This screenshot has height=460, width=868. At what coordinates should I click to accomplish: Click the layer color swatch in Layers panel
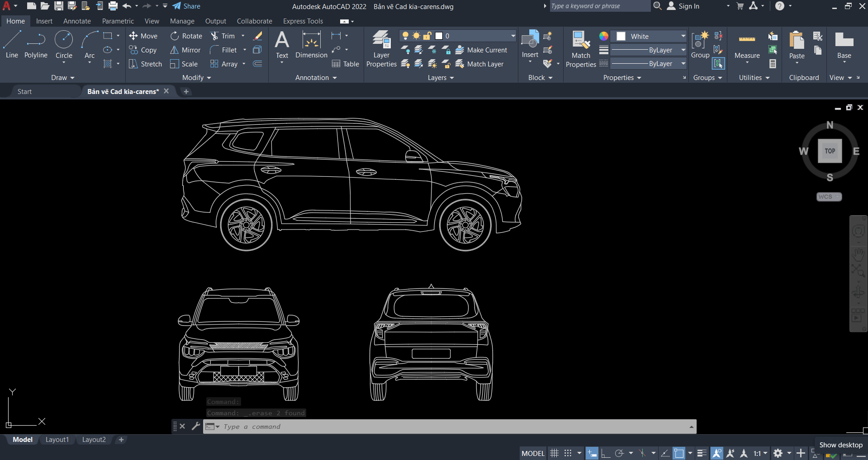(438, 35)
